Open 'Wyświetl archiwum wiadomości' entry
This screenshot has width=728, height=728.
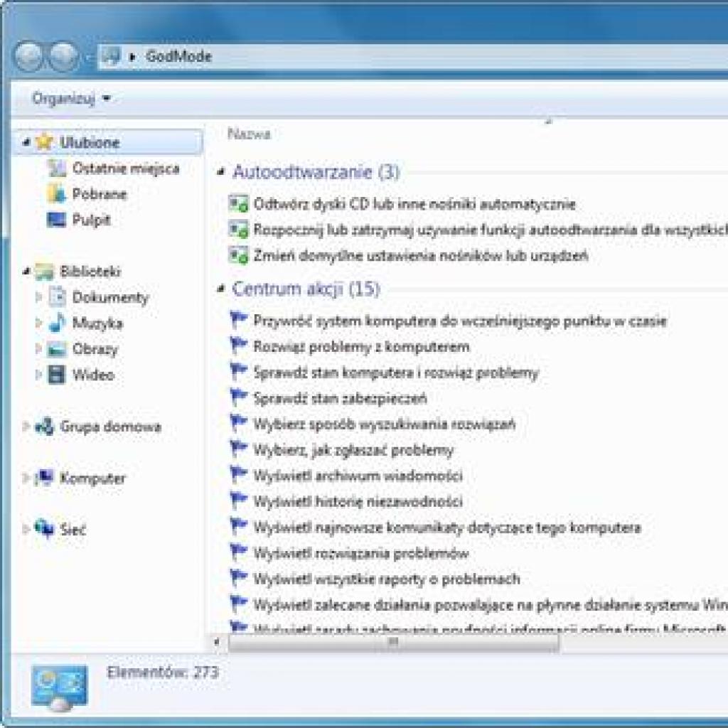pos(358,476)
